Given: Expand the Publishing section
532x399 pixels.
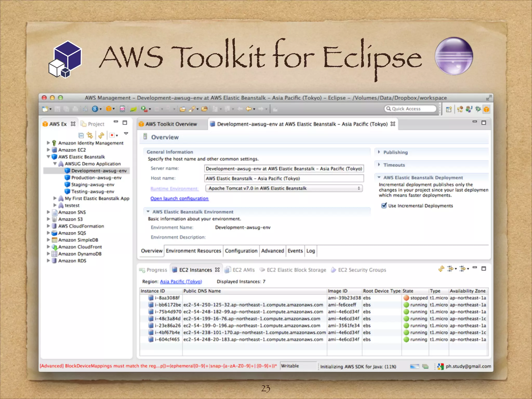Looking at the screenshot, I should [379, 152].
